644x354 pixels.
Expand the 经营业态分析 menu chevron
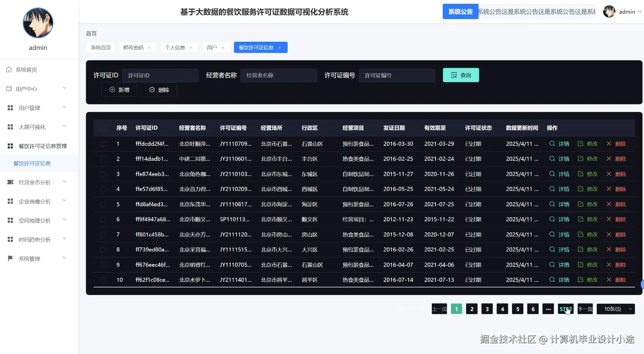64,182
